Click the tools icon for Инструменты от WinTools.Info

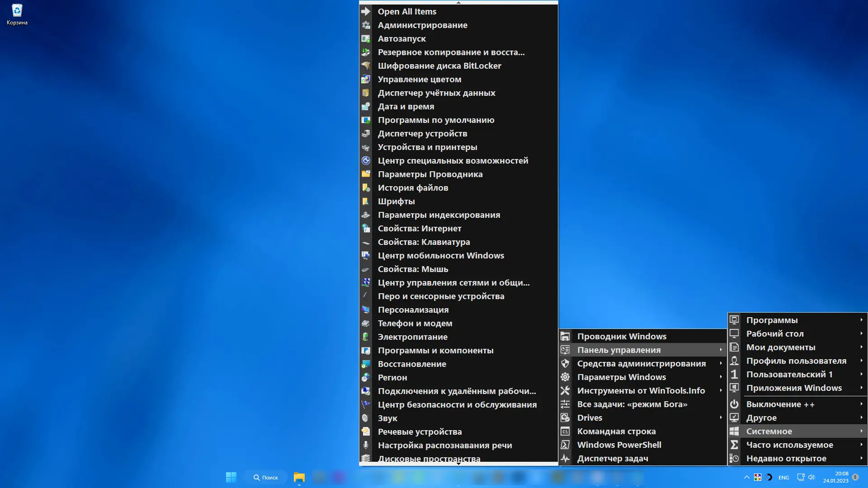565,390
